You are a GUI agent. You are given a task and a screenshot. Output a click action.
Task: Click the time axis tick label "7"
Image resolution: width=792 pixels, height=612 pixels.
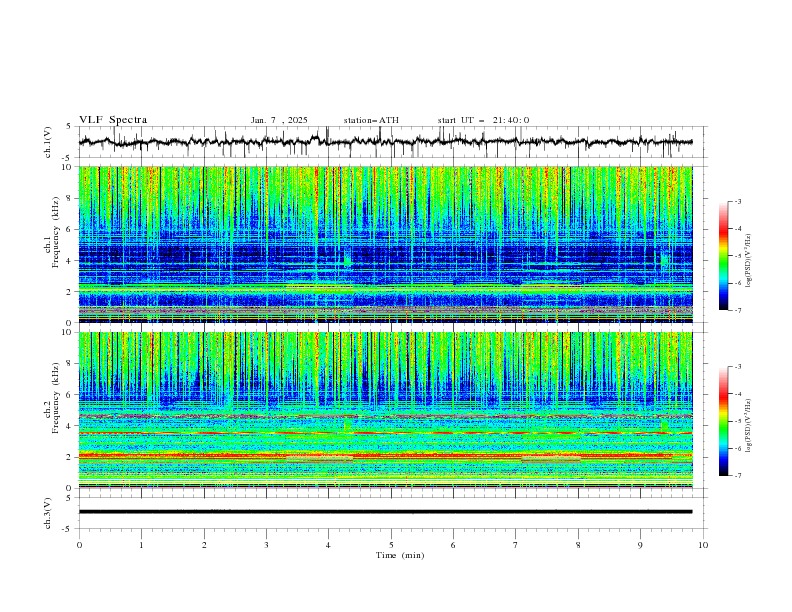tap(516, 545)
